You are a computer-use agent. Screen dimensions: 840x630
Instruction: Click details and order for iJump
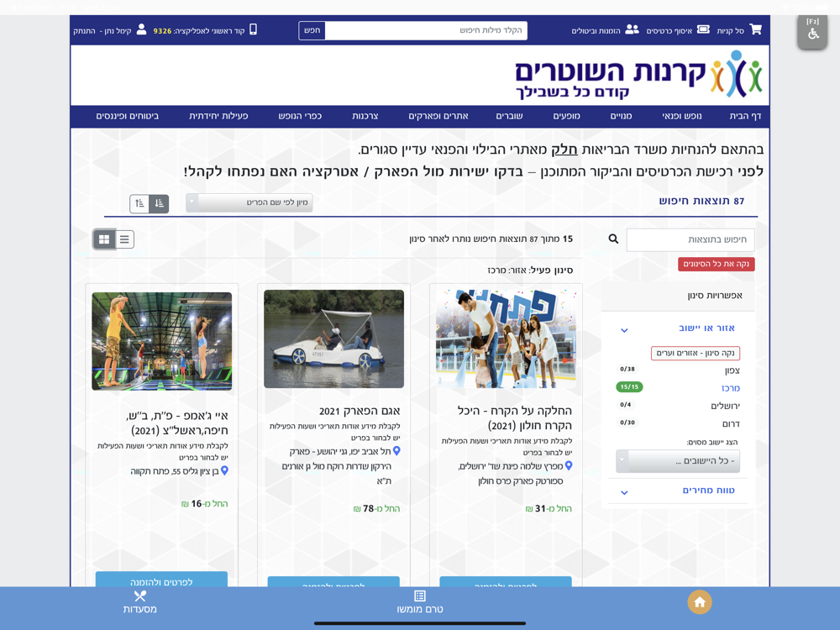point(161,579)
